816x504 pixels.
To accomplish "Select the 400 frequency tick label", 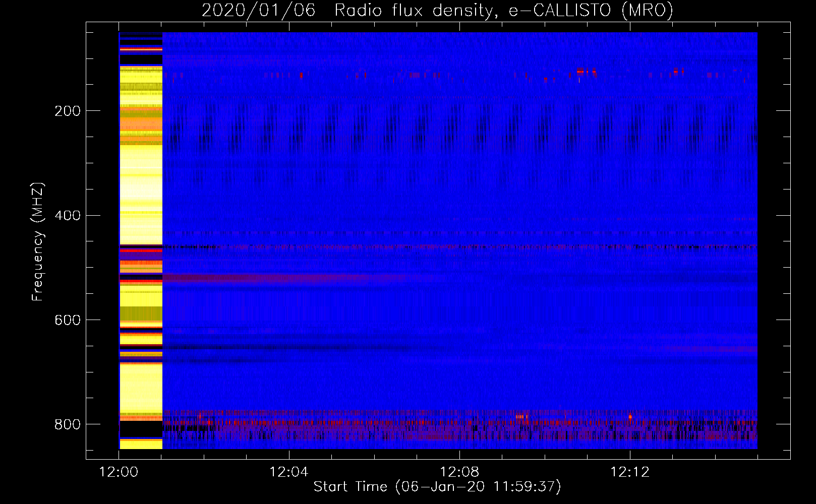I will [68, 216].
